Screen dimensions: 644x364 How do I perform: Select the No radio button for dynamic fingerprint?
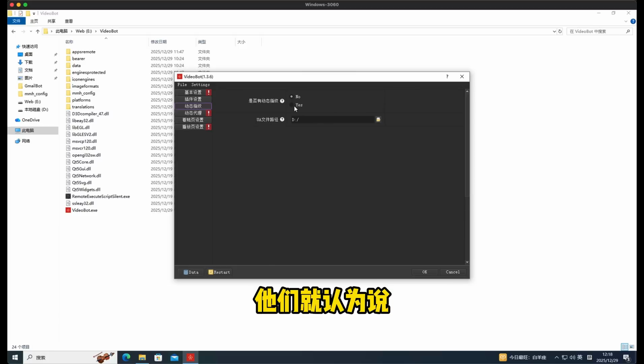point(292,97)
